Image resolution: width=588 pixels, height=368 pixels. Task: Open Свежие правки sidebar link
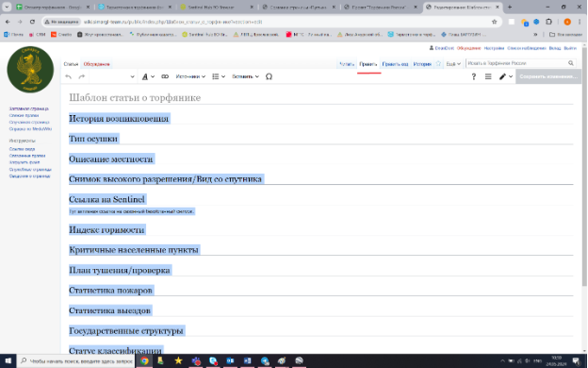pyautogui.click(x=24, y=115)
